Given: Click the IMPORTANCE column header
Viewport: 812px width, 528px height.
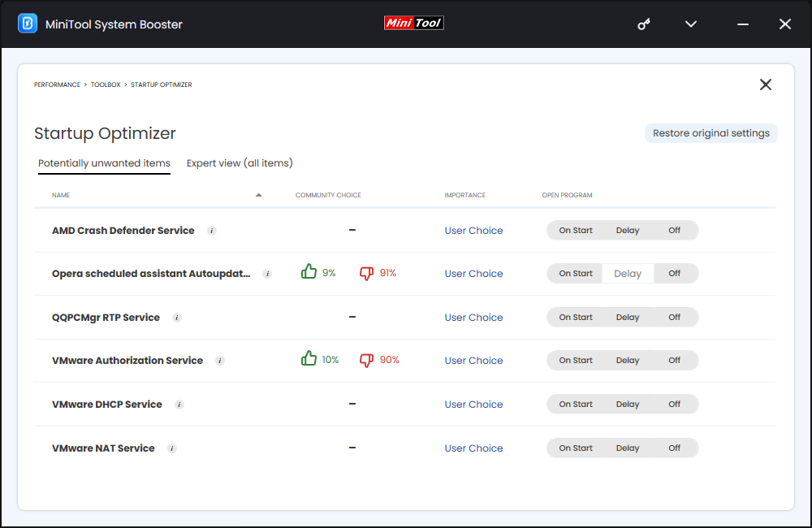Looking at the screenshot, I should (464, 195).
